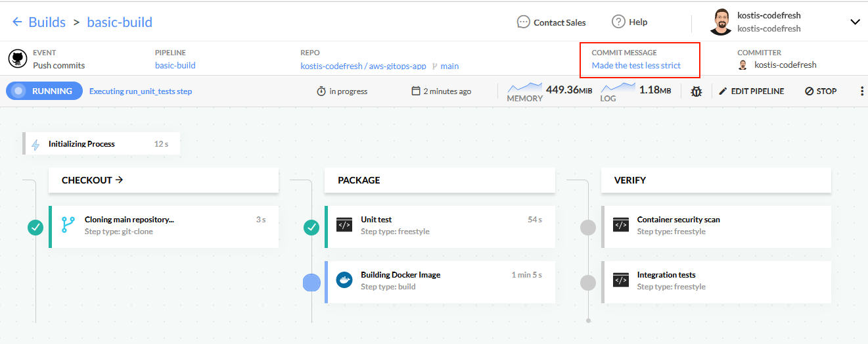Screen dimensions: 868x344
Task: Click the git branch icon on clone step
Action: 68,225
